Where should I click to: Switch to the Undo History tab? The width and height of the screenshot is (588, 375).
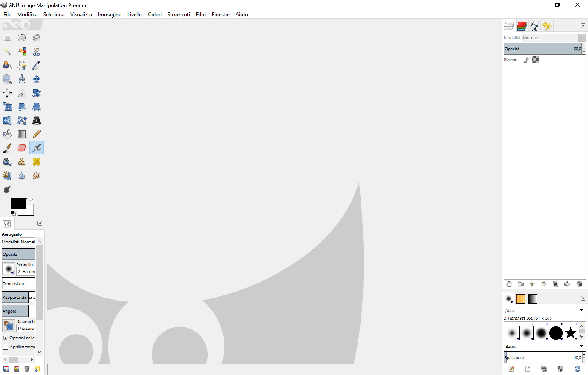(x=547, y=26)
